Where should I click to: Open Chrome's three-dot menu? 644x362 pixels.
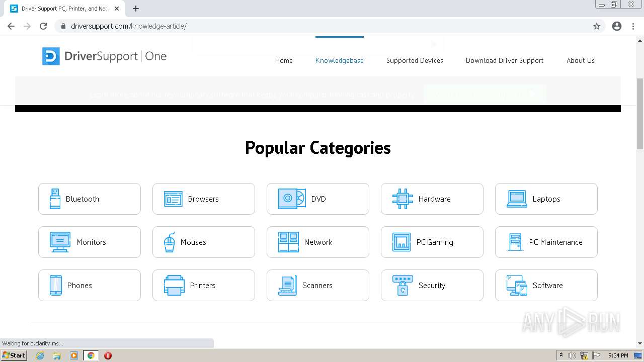tap(633, 26)
